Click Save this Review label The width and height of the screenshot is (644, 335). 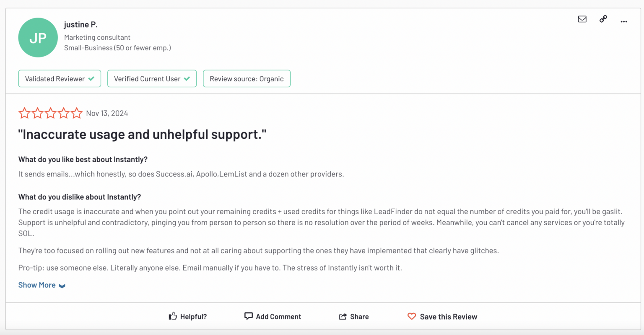pos(449,317)
